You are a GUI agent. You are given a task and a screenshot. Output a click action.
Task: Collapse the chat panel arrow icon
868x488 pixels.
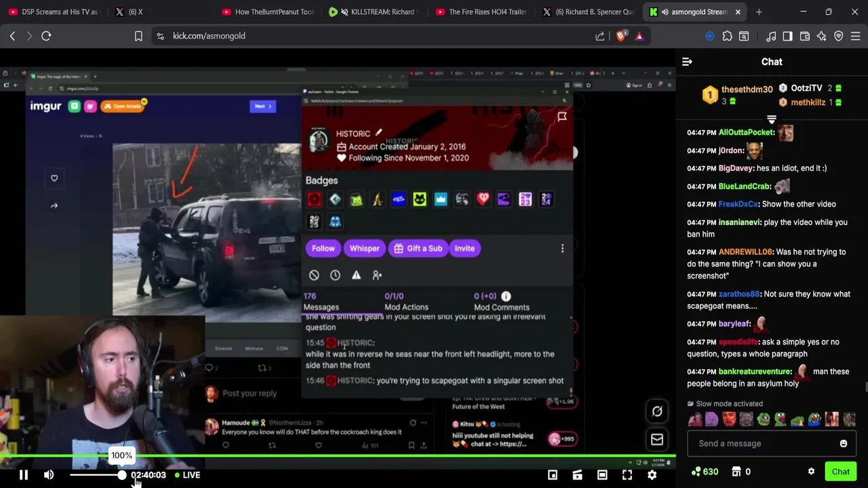[687, 62]
